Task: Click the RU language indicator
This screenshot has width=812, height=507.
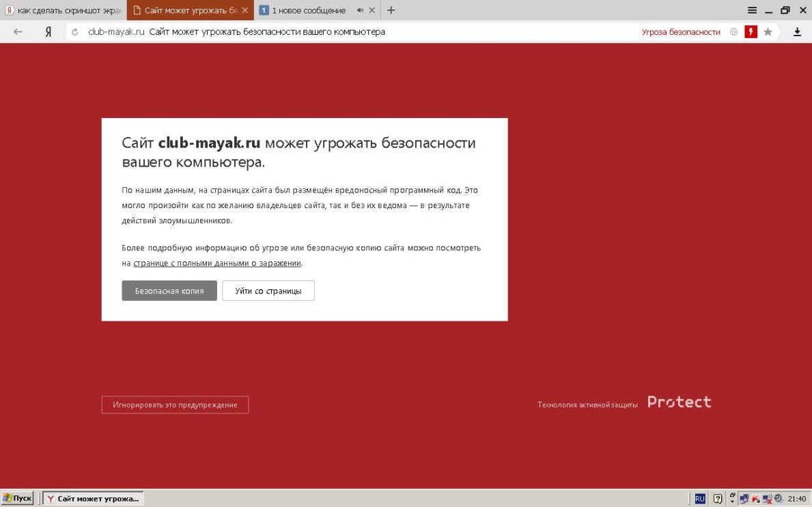Action: [x=699, y=499]
